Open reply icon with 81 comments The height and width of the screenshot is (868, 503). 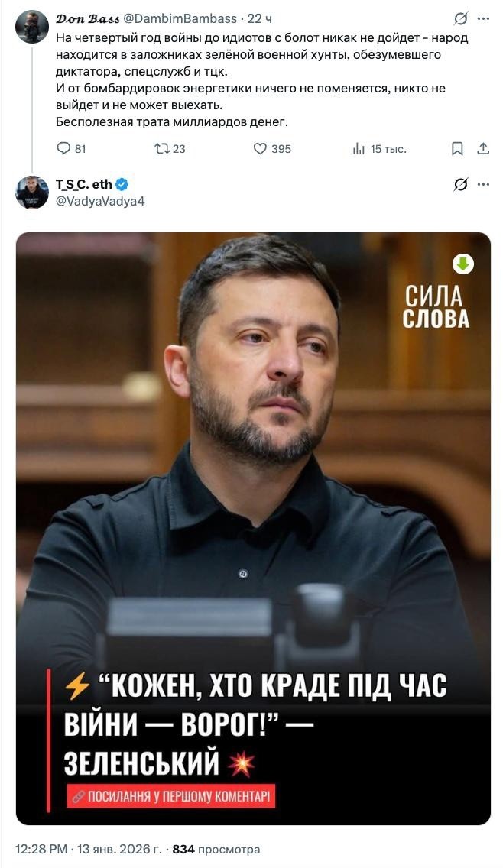tap(64, 149)
